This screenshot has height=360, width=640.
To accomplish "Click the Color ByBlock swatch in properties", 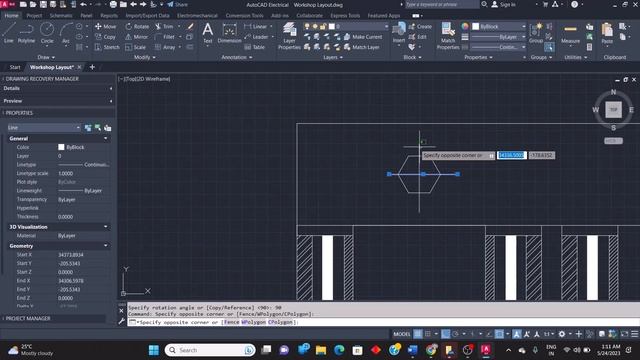I will click(61, 147).
